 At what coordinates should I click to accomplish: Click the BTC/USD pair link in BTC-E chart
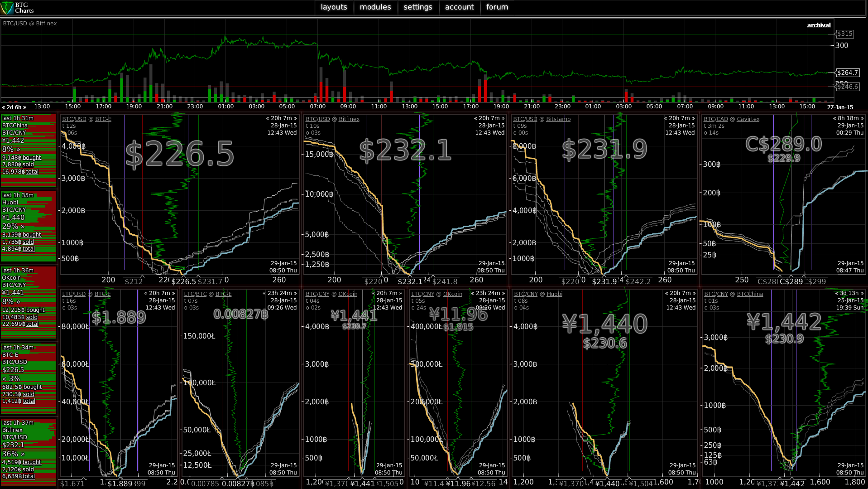74,119
